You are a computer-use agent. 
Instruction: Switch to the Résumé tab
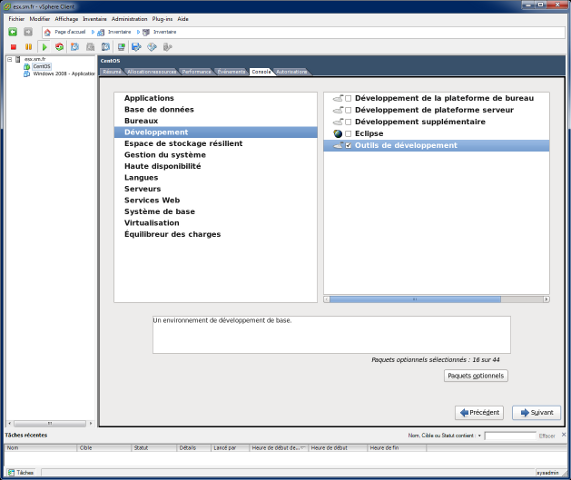pyautogui.click(x=111, y=72)
